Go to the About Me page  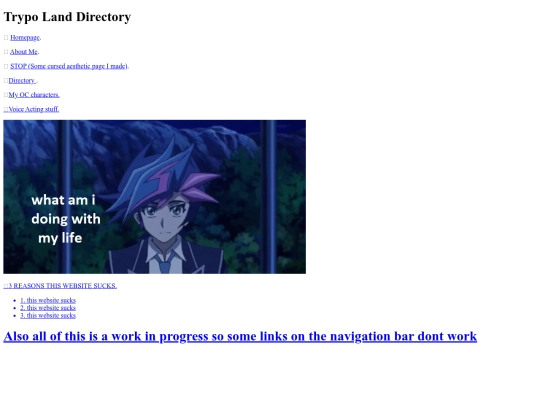point(24,52)
